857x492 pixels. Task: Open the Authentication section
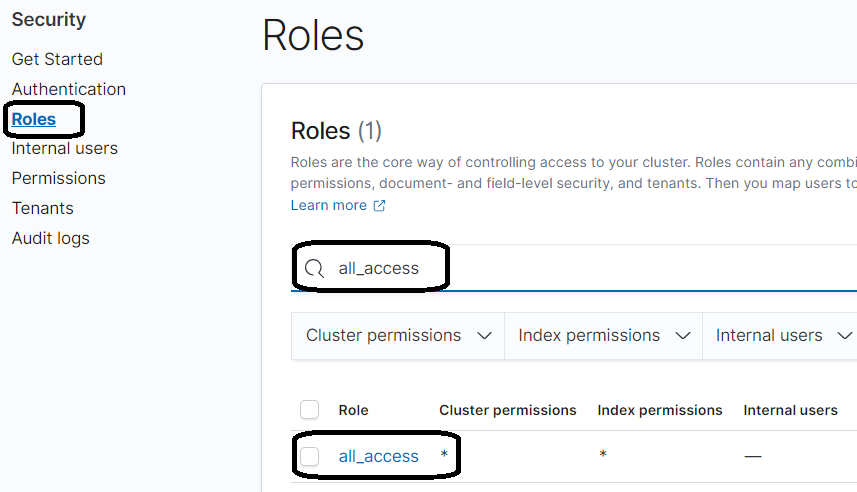point(69,89)
